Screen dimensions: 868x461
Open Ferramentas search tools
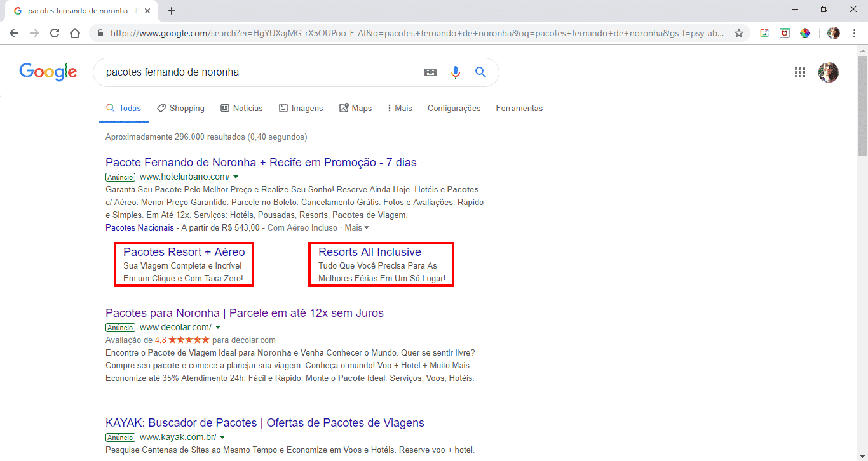(519, 109)
